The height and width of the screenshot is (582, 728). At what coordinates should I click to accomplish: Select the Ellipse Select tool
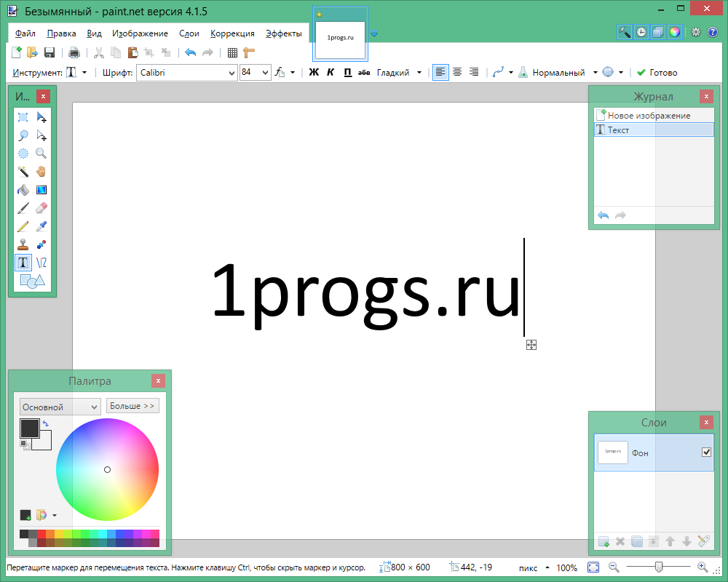[x=23, y=153]
